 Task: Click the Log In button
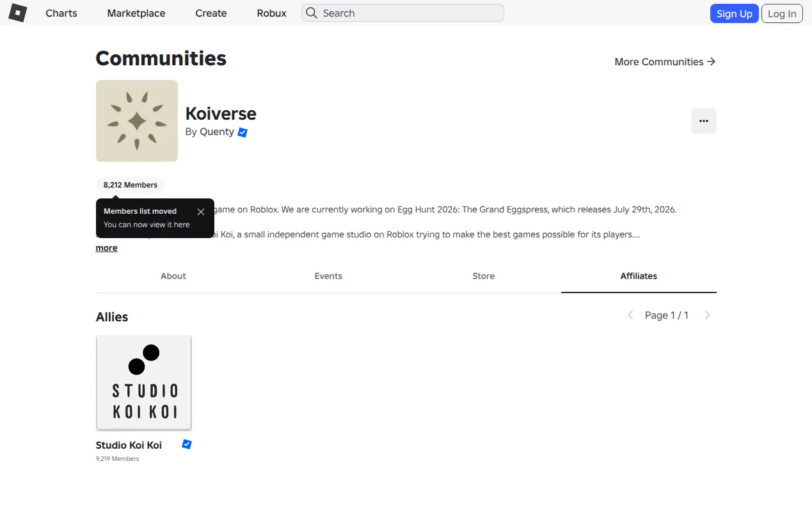tap(782, 13)
